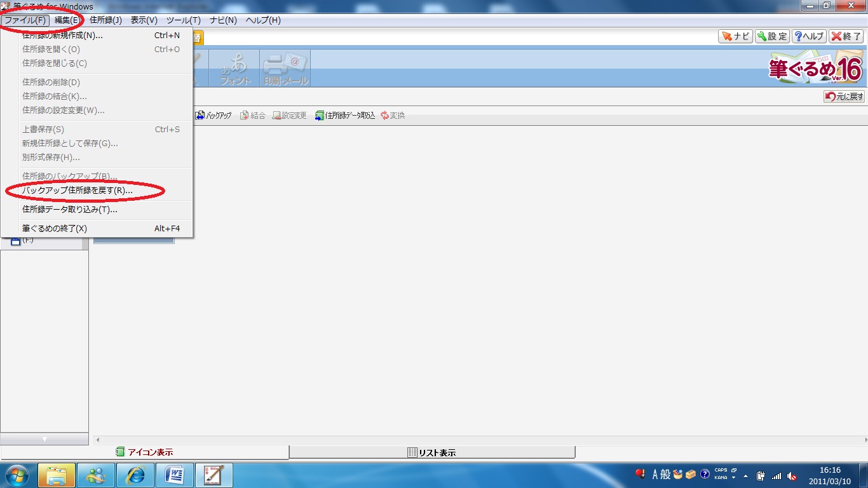Image resolution: width=868 pixels, height=488 pixels.
Task: Click the ヘルプ button at top right
Action: coord(809,37)
